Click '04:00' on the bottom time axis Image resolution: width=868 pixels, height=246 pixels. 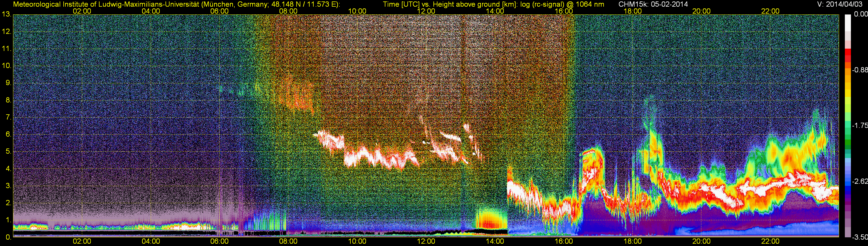tap(151, 242)
